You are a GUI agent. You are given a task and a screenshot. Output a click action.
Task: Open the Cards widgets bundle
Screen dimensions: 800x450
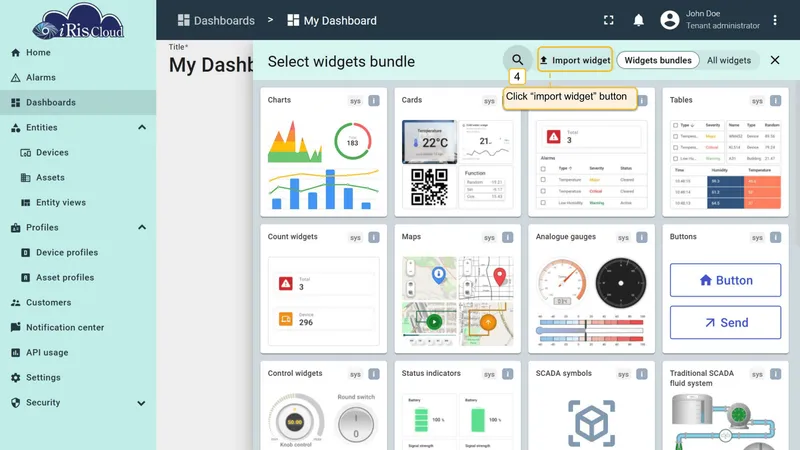tap(457, 152)
